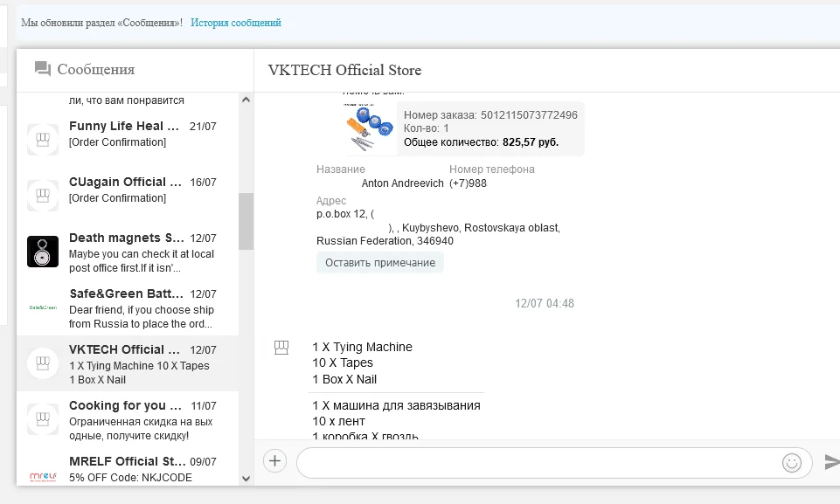Screen dimensions: 840x504
Task: Click the message list scroll-up arrow
Action: click(246, 99)
